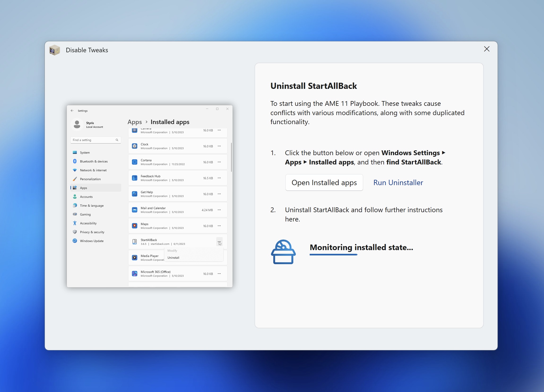Viewport: 544px width, 392px height.
Task: Click the monitoring box icon beside status text
Action: click(x=283, y=252)
